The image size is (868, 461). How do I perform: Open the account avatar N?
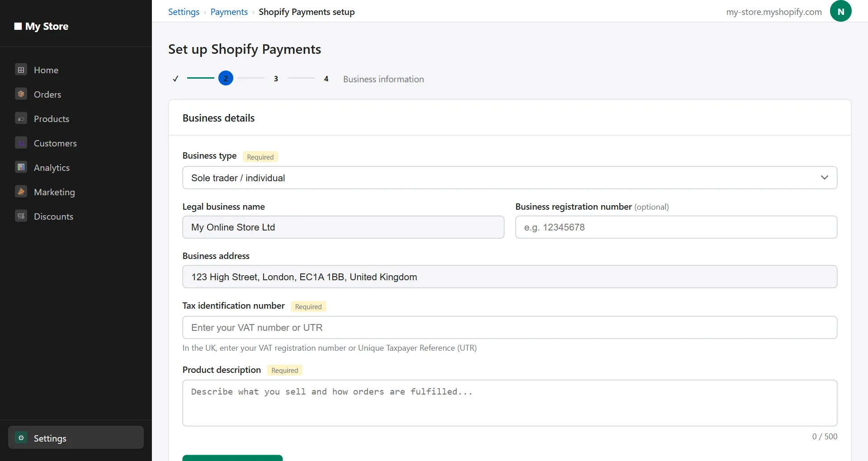tap(840, 11)
